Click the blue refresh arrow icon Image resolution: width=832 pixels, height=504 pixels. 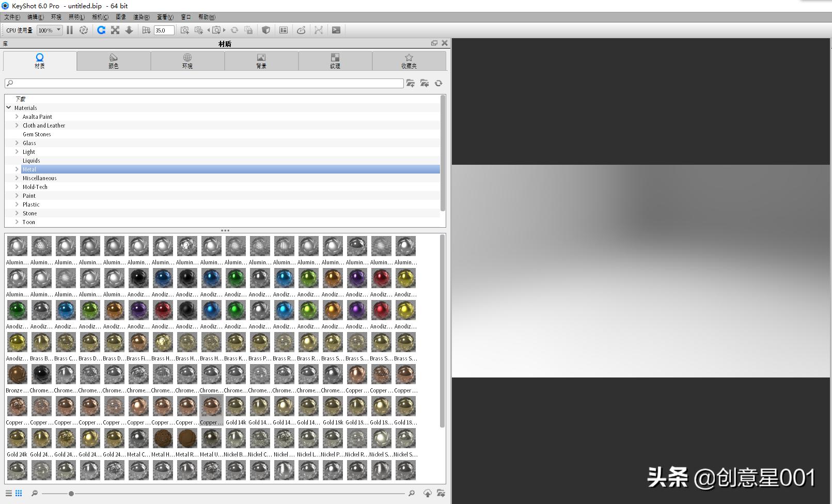coord(101,30)
